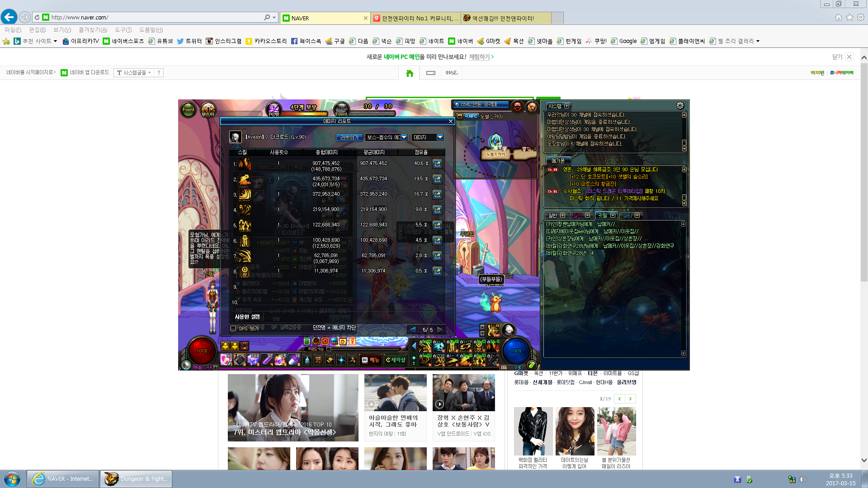Viewport: 868px width, 488px height.
Task: Click the Naver home icon
Action: 410,73
